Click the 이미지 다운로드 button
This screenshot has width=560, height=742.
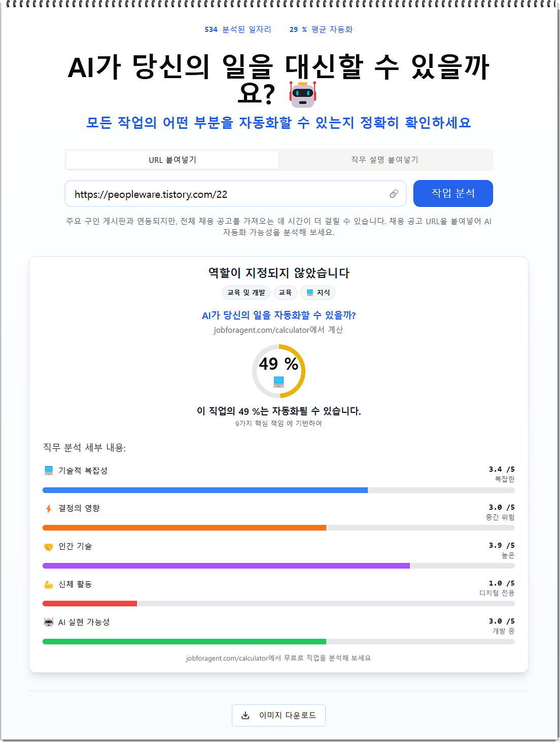tap(278, 716)
